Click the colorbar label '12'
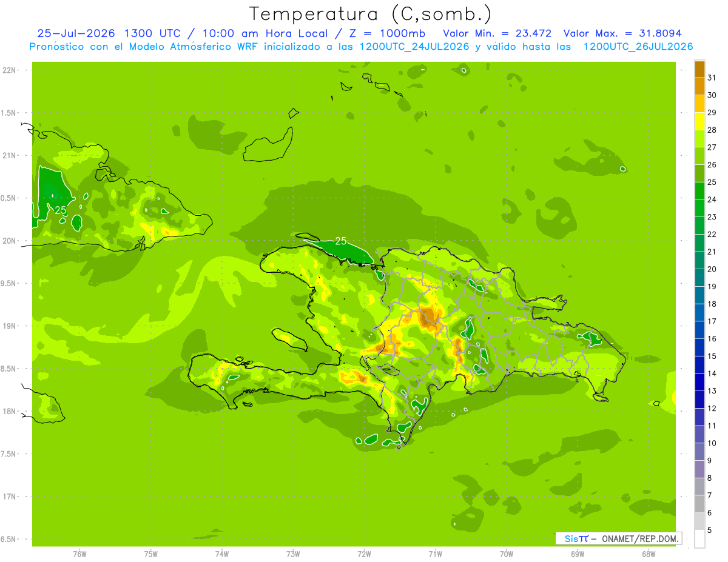Viewport: 728px width, 562px height. click(712, 409)
